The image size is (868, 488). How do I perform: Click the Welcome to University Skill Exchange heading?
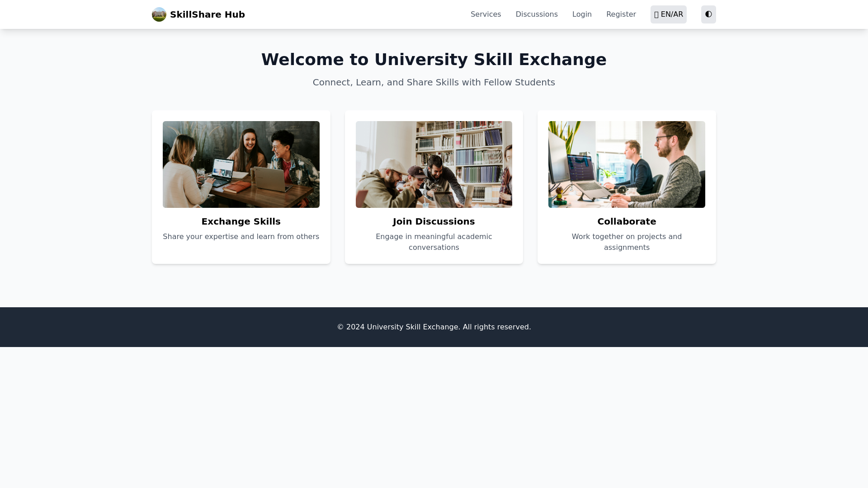click(434, 60)
